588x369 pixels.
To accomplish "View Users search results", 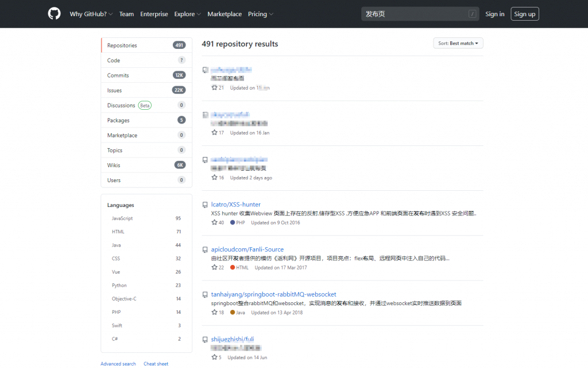I will [146, 180].
